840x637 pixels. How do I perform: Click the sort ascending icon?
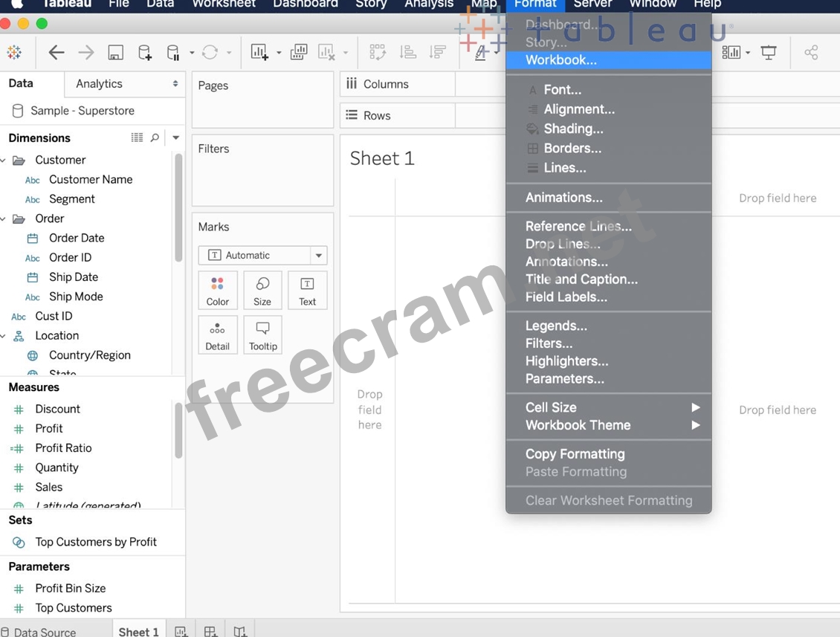[x=407, y=52]
